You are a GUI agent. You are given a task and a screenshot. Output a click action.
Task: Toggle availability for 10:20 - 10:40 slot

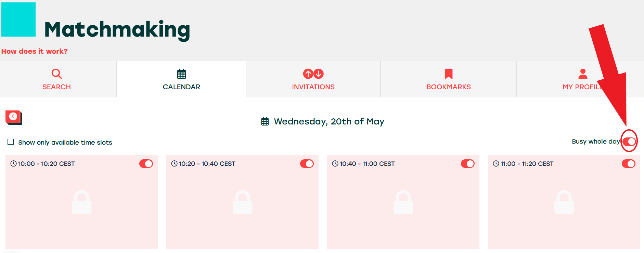[307, 164]
